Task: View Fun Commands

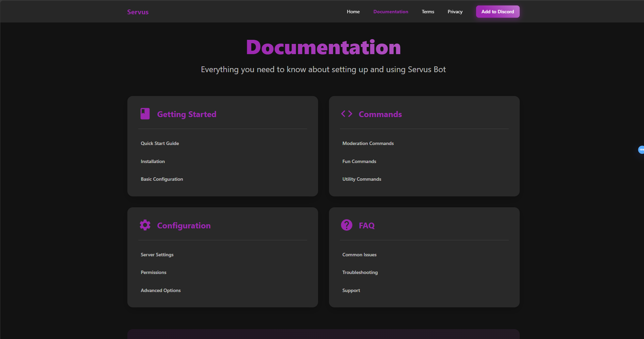Action: pos(359,161)
